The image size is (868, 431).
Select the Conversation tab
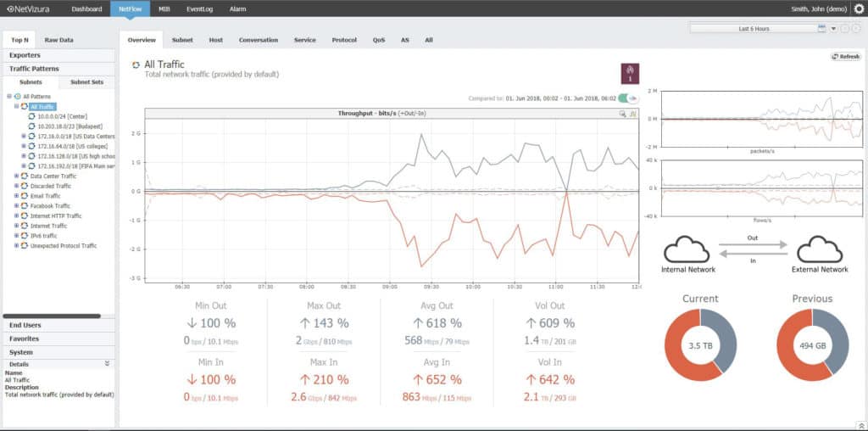click(x=259, y=40)
